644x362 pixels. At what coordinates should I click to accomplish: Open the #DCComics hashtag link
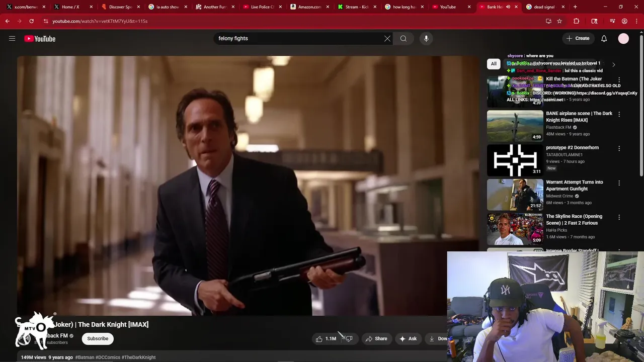[x=108, y=357]
